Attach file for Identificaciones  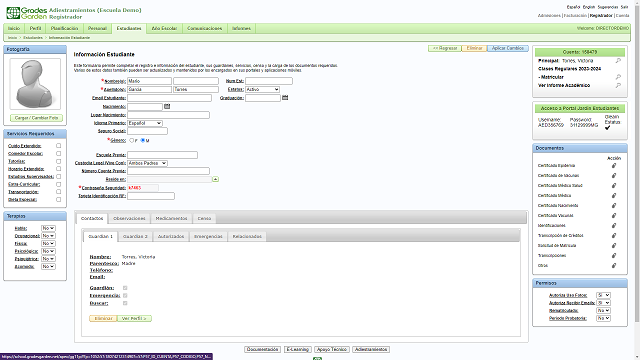(613, 226)
